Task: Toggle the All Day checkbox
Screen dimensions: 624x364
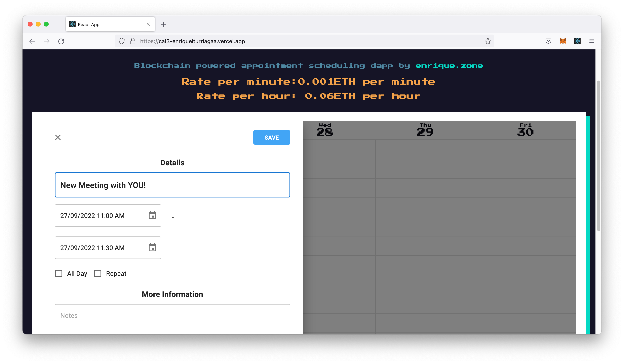Action: [x=58, y=273]
